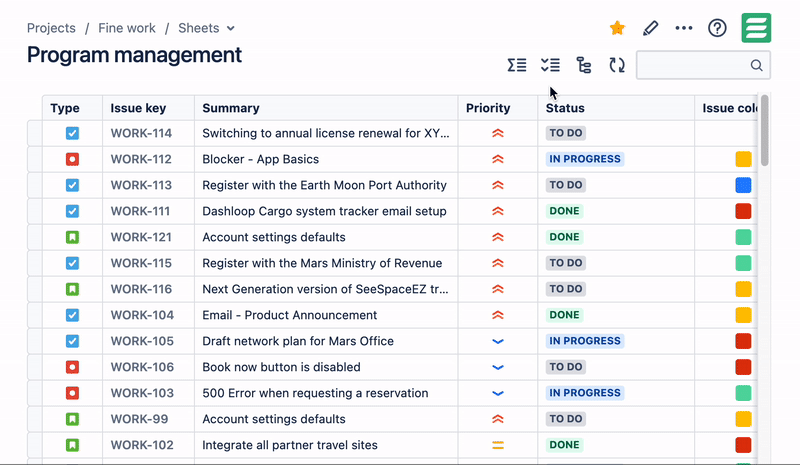
Task: Sort by the Status column header
Action: (x=565, y=108)
